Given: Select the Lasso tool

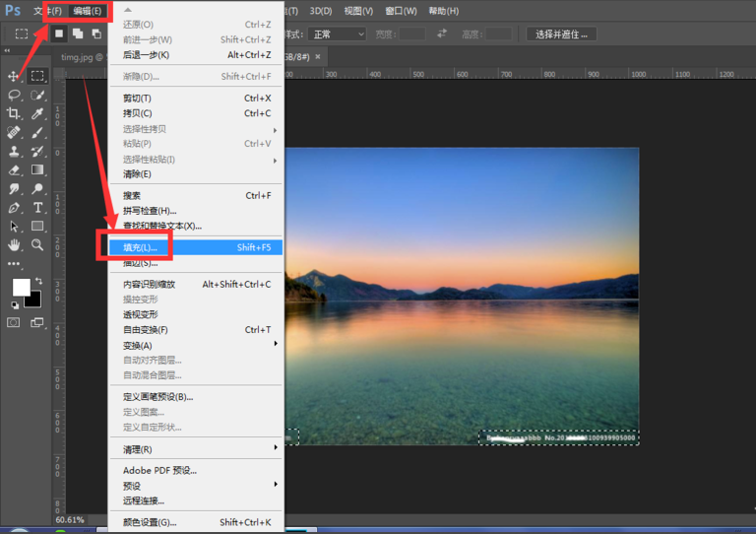Looking at the screenshot, I should click(x=14, y=96).
